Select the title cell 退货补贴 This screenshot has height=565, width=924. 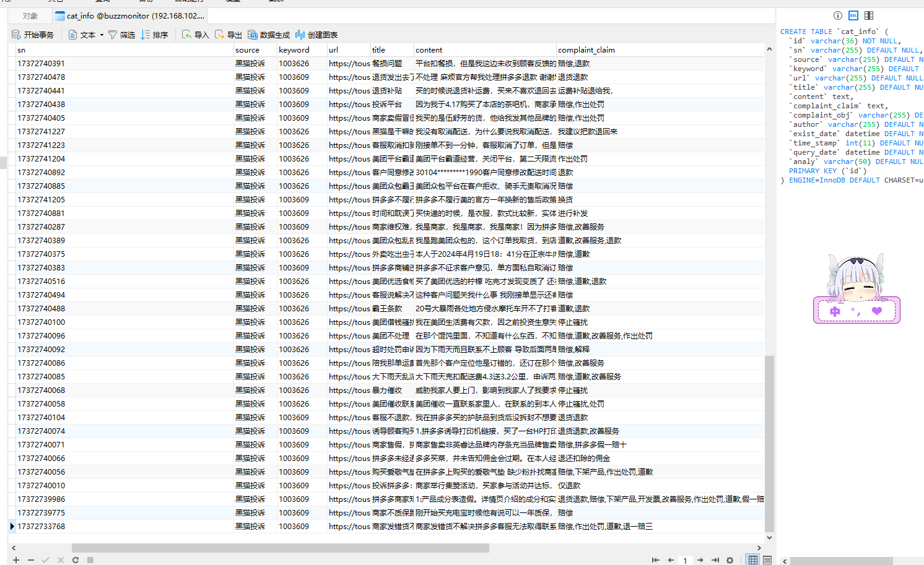point(392,91)
